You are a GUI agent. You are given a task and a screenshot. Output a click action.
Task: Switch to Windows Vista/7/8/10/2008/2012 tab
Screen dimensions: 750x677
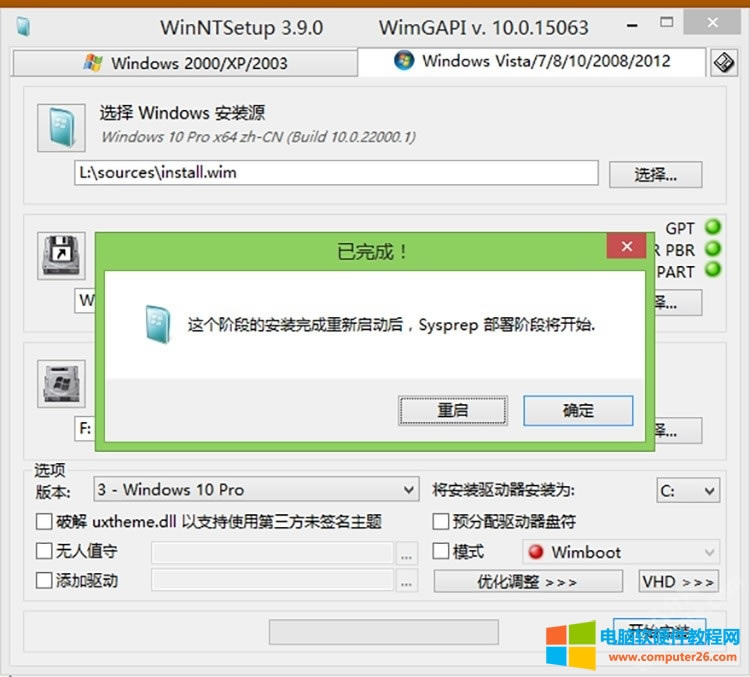coord(532,61)
